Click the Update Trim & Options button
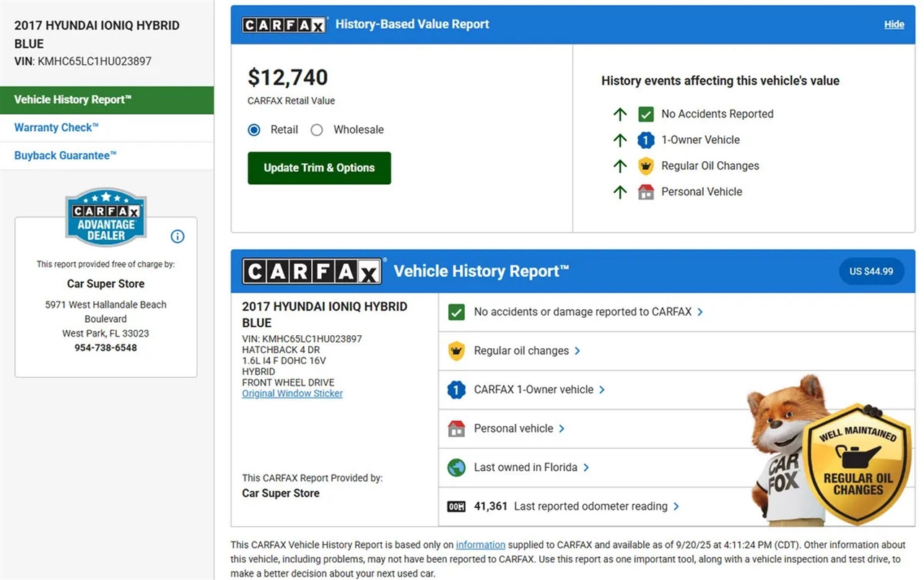 click(319, 168)
